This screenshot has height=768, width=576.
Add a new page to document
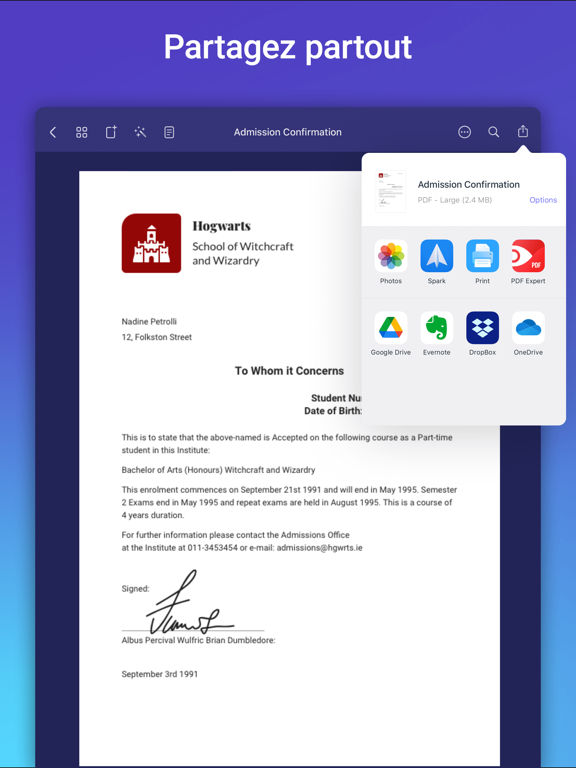pyautogui.click(x=111, y=132)
